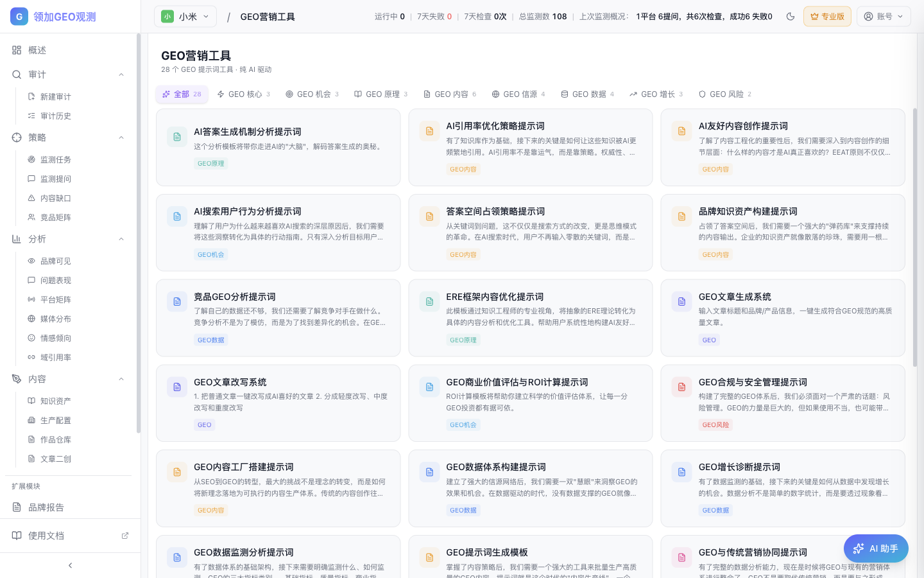This screenshot has width=924, height=578.
Task: Open the 竞品GEO分析提示词 card
Action: 278,318
